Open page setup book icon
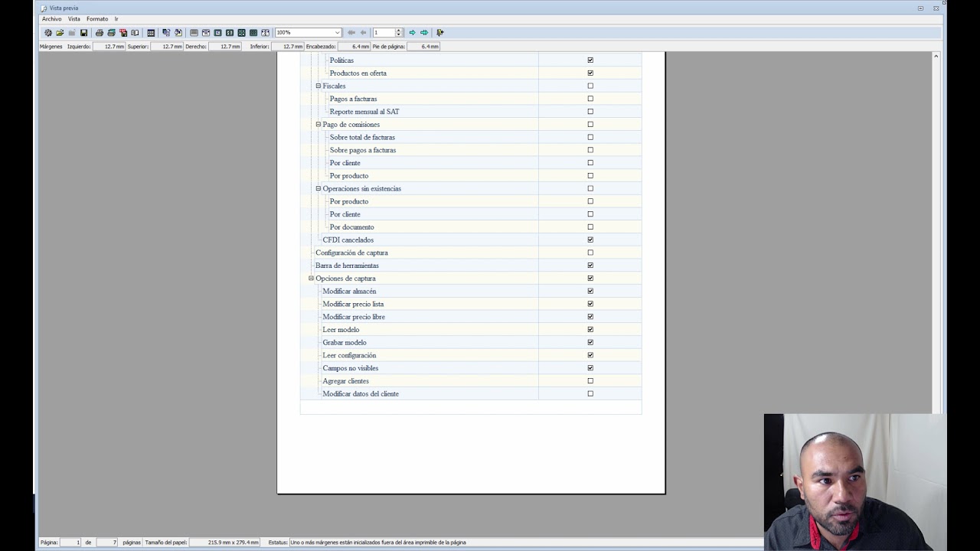Image resolution: width=980 pixels, height=551 pixels. coord(135,33)
